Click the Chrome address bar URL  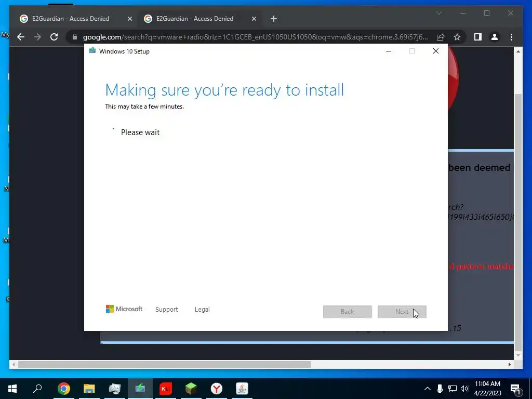tap(255, 37)
